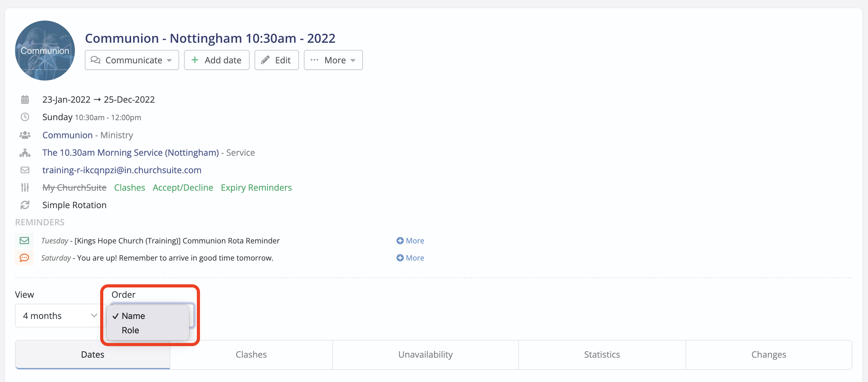Click the green email reminder icon
868x382 pixels.
24,241
